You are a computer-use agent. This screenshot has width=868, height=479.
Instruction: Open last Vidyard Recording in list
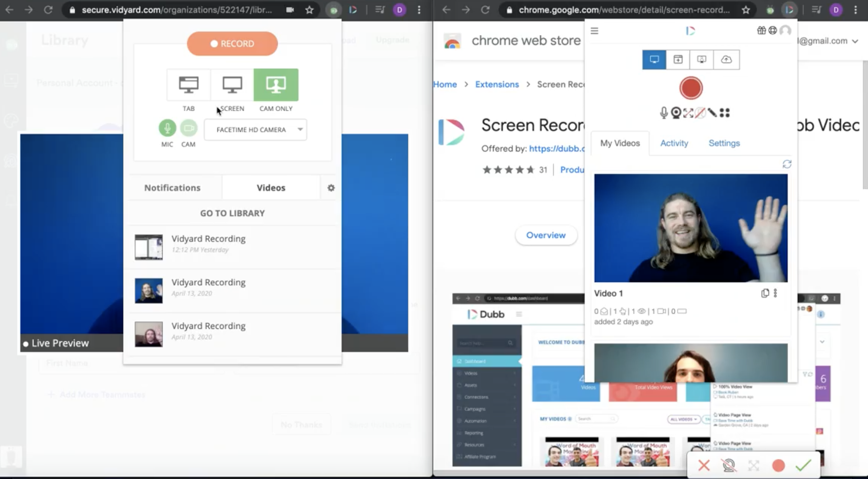[232, 334]
